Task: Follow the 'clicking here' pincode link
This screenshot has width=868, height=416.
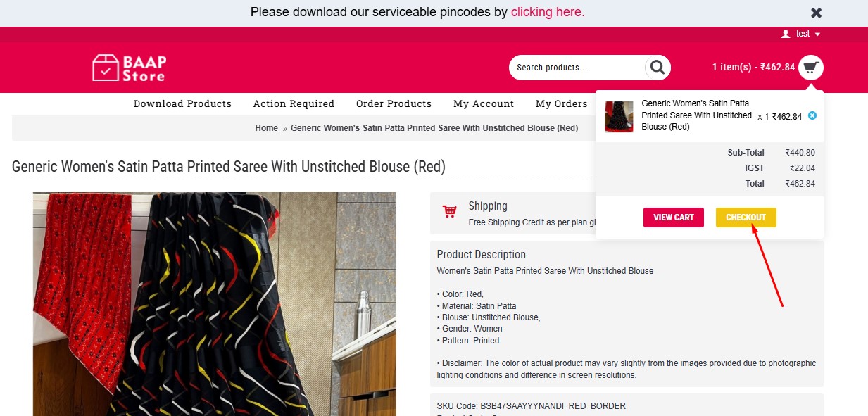Action: 548,12
